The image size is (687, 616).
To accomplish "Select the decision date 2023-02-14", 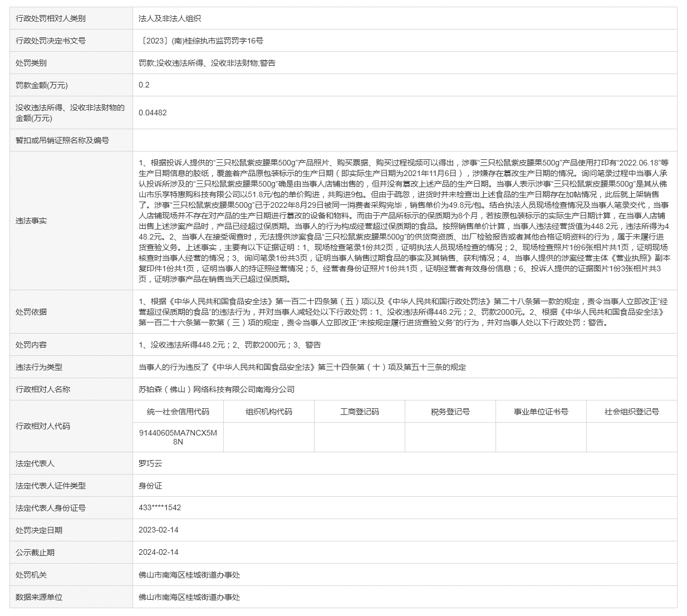I will [159, 530].
